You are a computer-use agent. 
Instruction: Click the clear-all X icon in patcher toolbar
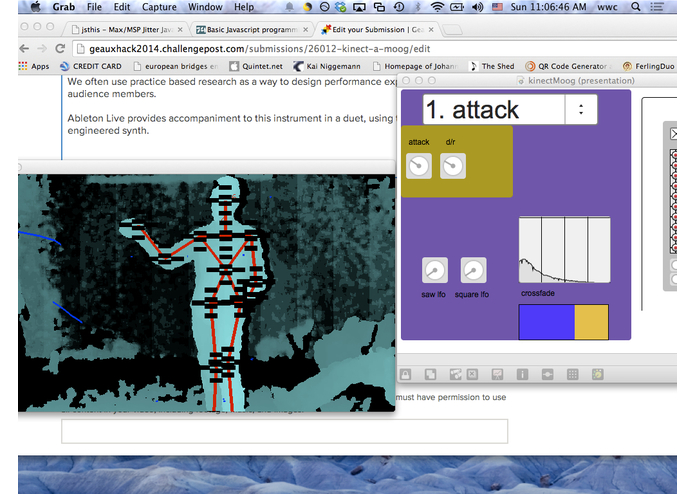click(x=472, y=375)
